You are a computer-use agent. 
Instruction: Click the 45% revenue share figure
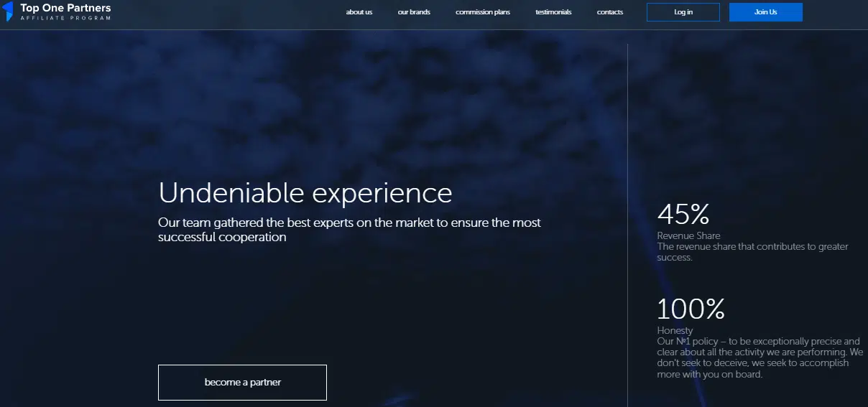pos(683,214)
